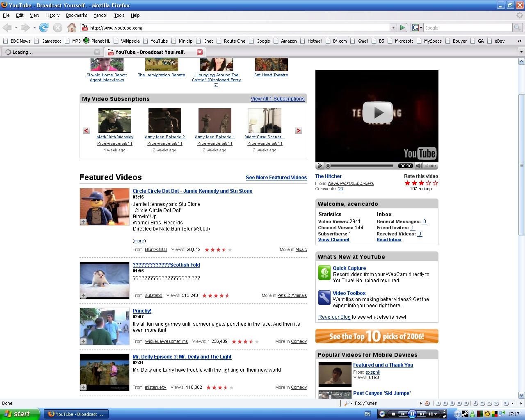Click the Forward navigation arrow
The image size is (525, 420).
tap(25, 27)
